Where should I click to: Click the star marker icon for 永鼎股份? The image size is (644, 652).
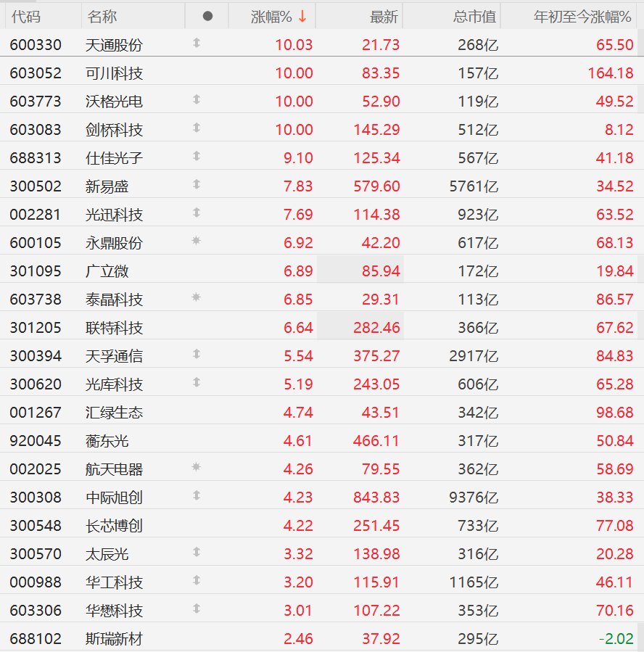click(197, 241)
